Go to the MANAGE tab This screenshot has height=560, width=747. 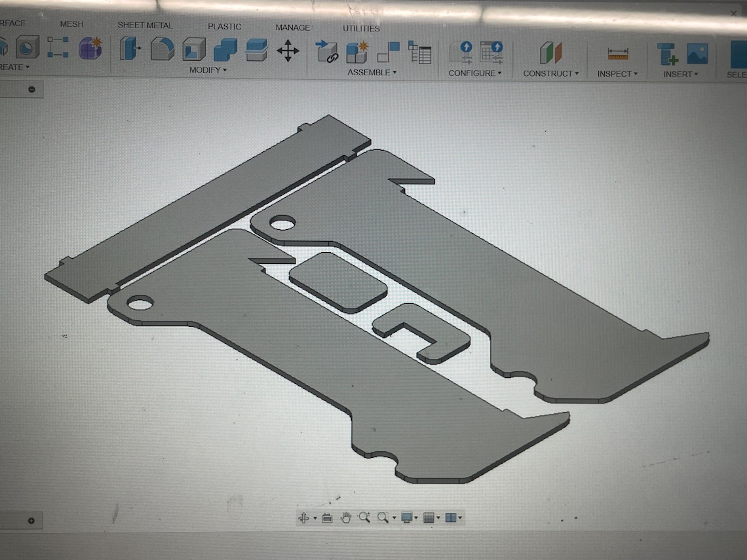click(x=292, y=28)
